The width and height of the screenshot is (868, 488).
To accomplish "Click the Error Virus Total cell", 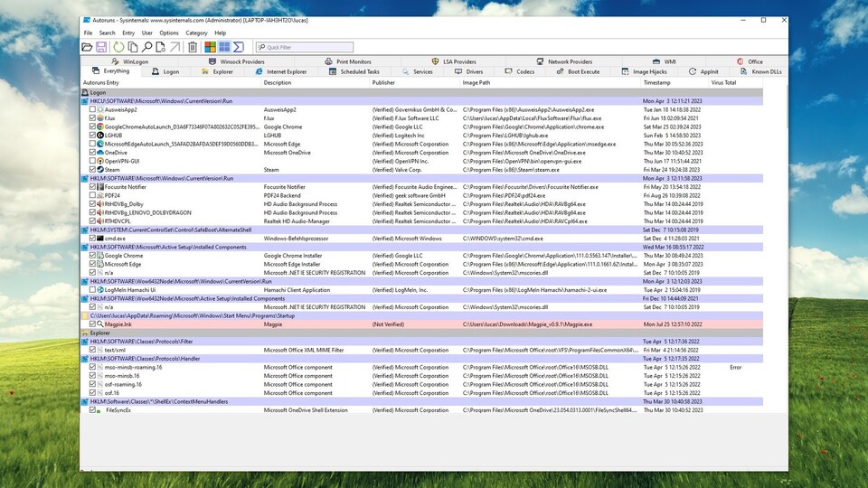I will pos(735,368).
